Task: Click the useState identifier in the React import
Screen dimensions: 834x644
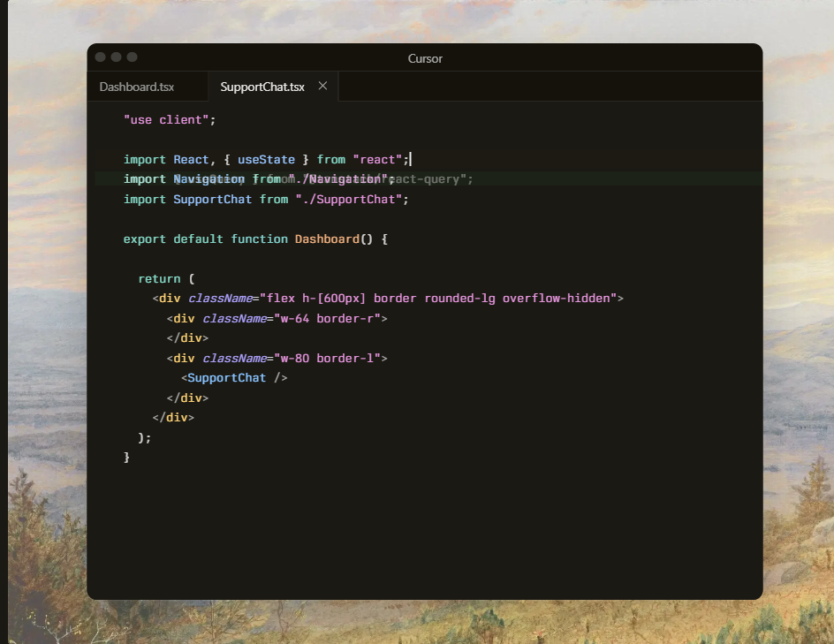Action: coord(266,160)
